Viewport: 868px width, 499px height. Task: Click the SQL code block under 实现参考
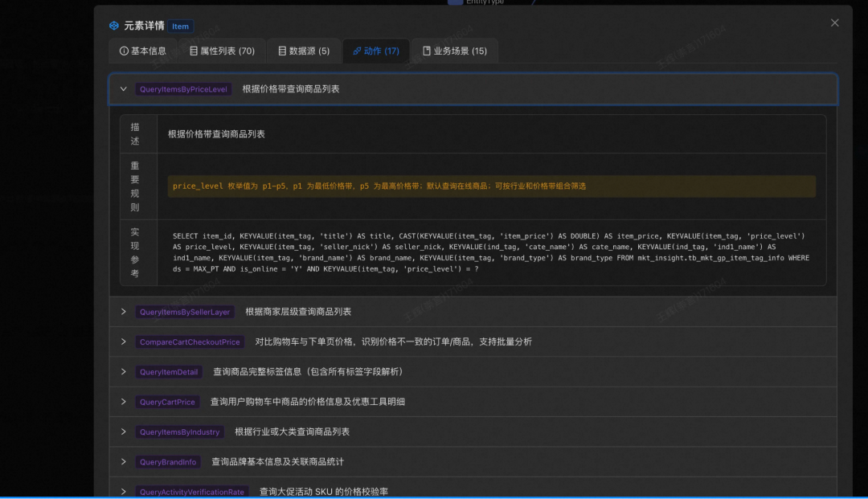click(x=491, y=252)
